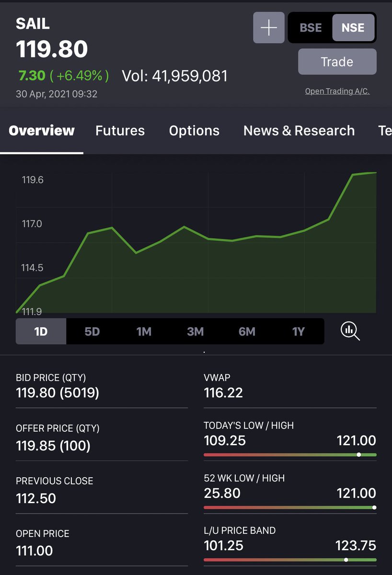Select the Overview tab

pyautogui.click(x=42, y=131)
